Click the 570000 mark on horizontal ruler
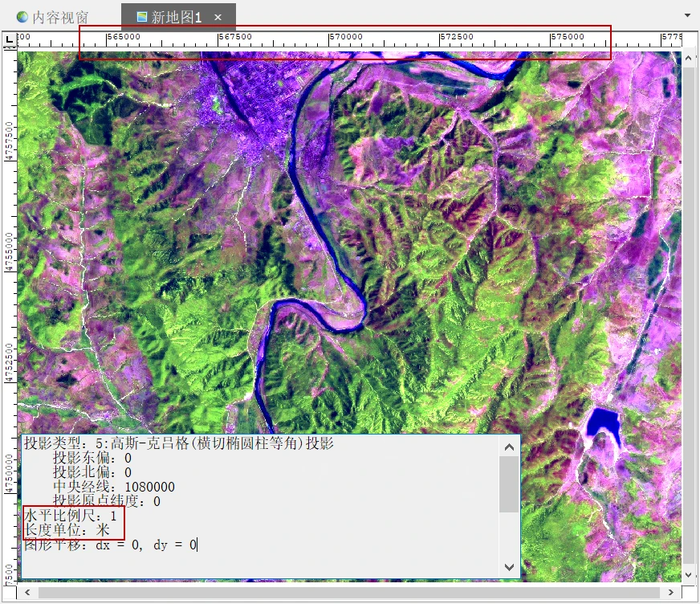The image size is (700, 604). (345, 38)
